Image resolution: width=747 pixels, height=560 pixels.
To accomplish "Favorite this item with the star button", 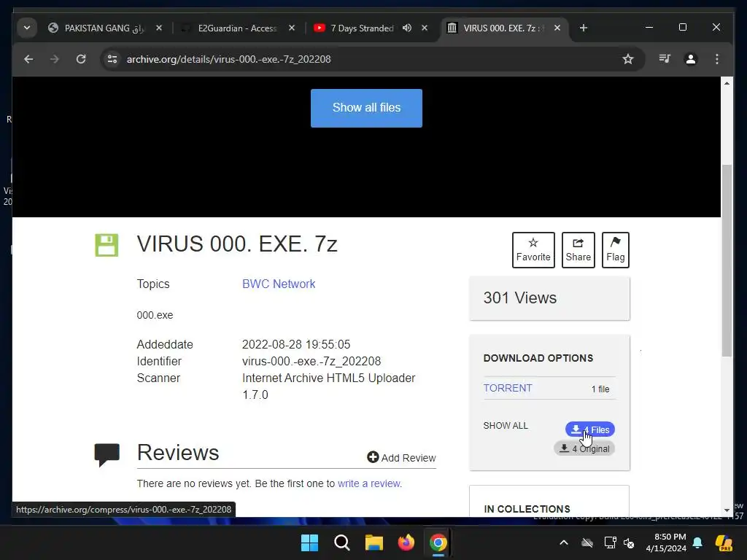I will [x=533, y=250].
